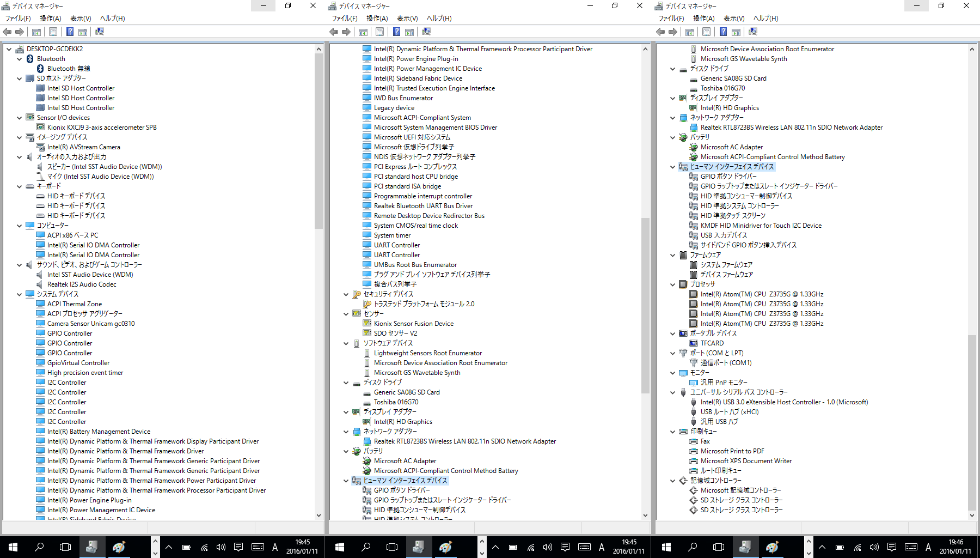
Task: Open 表示(V) menu in middle window
Action: [407, 19]
